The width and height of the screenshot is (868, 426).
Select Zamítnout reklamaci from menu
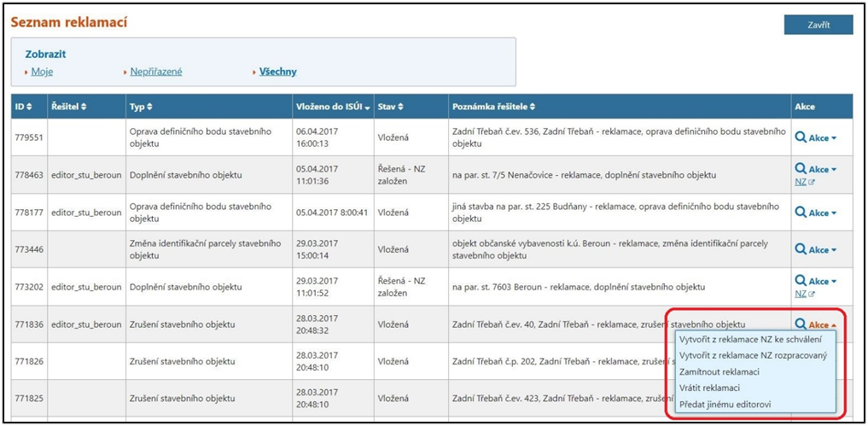point(719,371)
